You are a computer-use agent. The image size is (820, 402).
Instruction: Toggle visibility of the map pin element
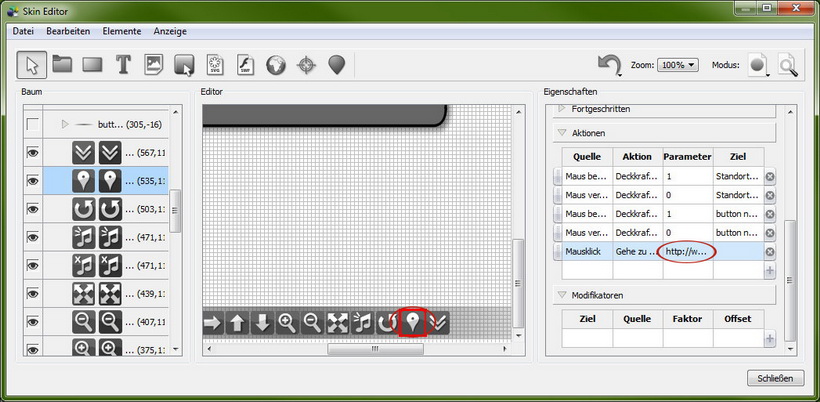click(34, 181)
